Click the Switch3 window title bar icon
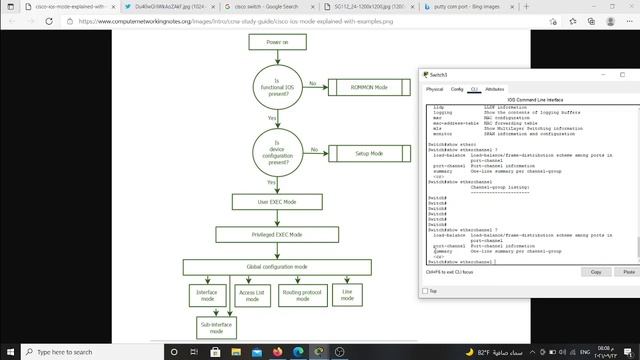The image size is (640, 360). tap(426, 75)
